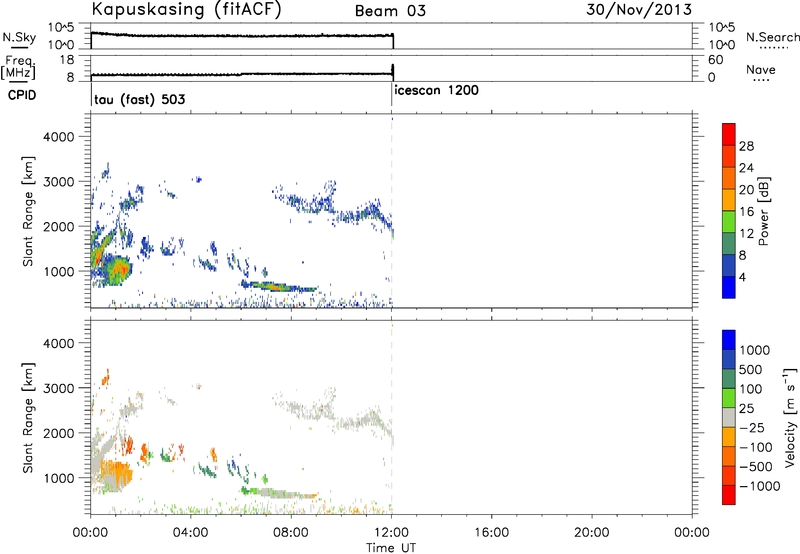Viewport: 800px width, 554px height.
Task: Click the 12:00 time tick label
Action: (391, 533)
